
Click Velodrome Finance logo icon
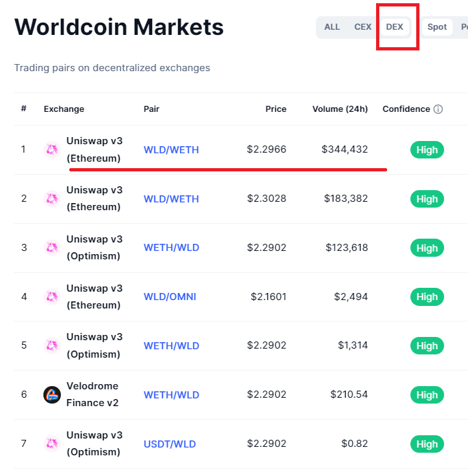pyautogui.click(x=52, y=395)
